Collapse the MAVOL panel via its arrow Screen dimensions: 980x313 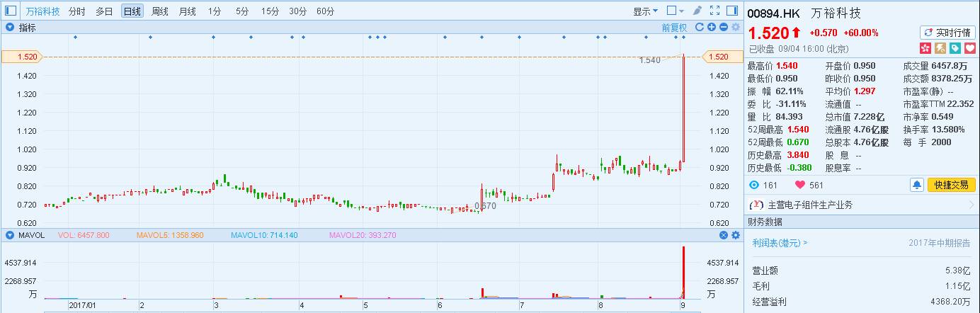tap(11, 235)
